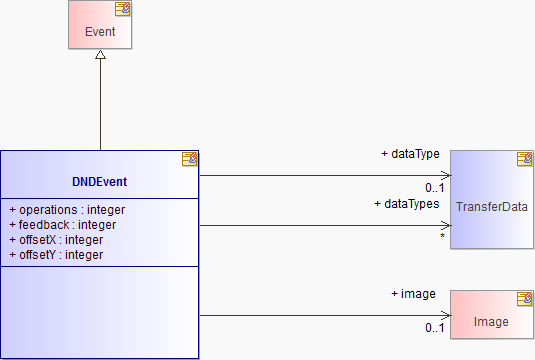
Task: Select the Event class name
Action: [x=100, y=32]
